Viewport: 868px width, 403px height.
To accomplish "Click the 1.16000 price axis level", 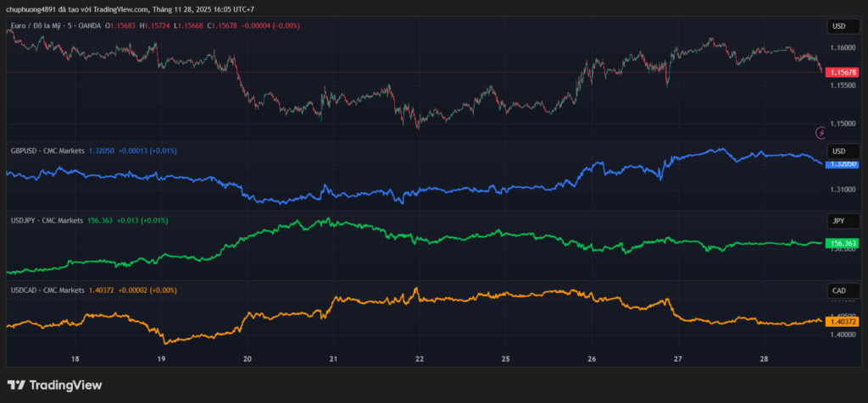I will 843,47.
